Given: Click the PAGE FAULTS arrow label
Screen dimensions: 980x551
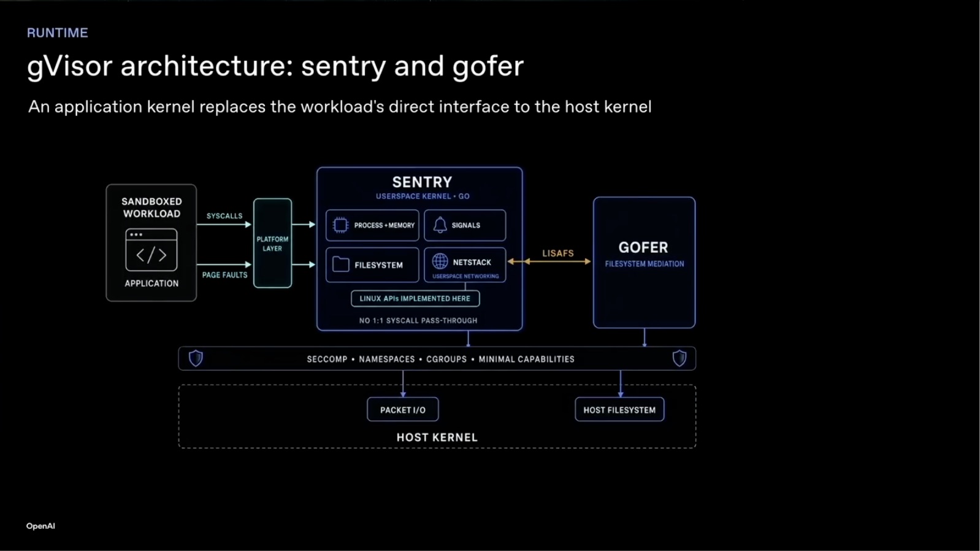Looking at the screenshot, I should coord(225,275).
